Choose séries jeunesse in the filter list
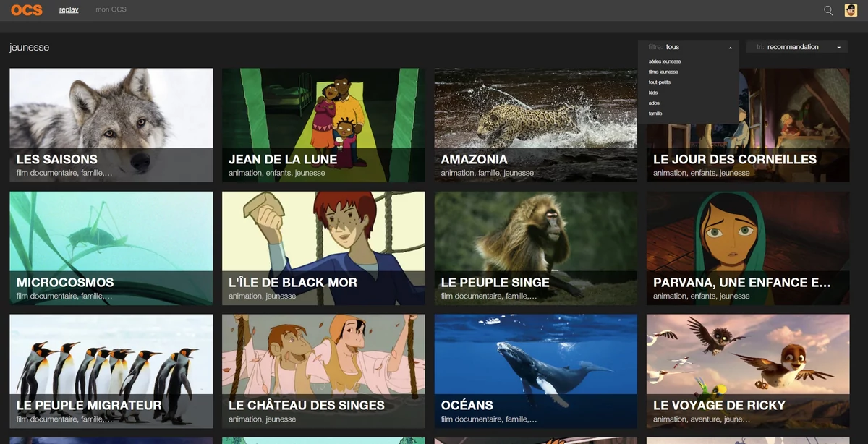868x444 pixels. point(664,61)
